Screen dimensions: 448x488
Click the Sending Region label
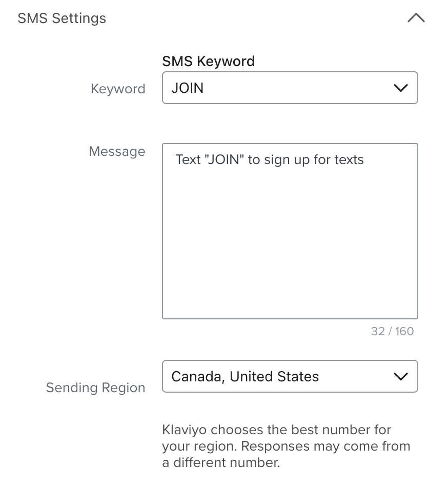95,388
